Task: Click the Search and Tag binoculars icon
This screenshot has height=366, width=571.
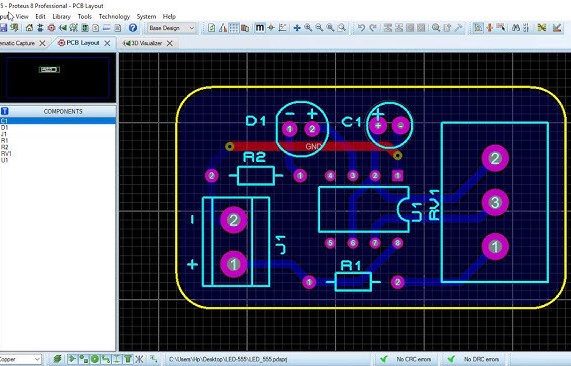Action: [516, 28]
